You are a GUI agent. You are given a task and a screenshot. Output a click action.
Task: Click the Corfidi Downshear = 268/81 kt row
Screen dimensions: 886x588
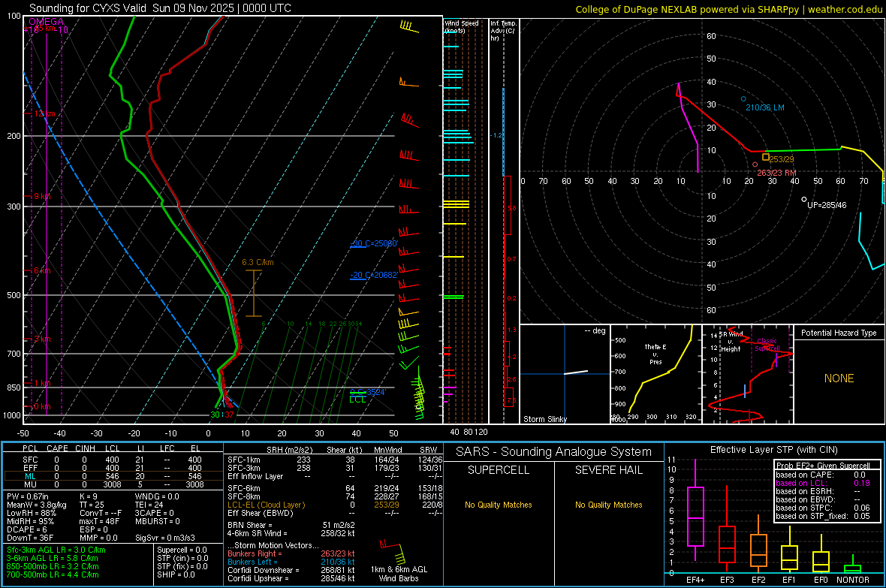(291, 571)
